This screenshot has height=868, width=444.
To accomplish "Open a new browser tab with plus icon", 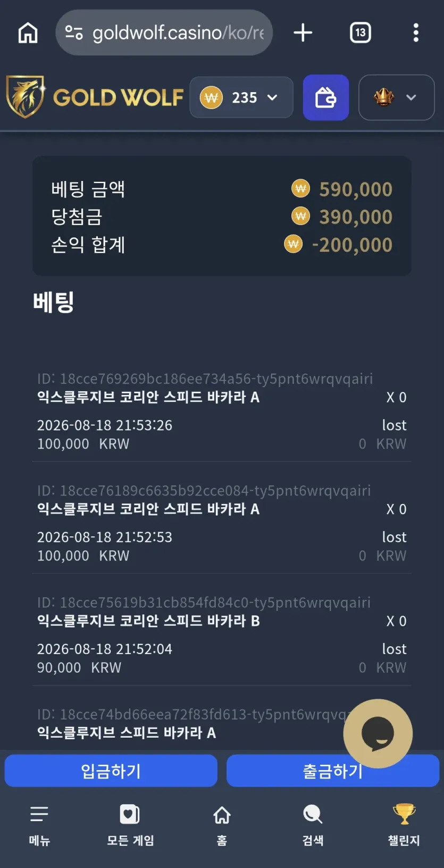I will click(x=303, y=32).
